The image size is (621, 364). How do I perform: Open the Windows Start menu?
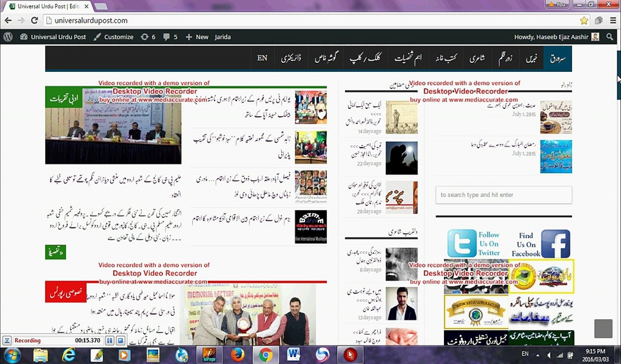coord(12,355)
